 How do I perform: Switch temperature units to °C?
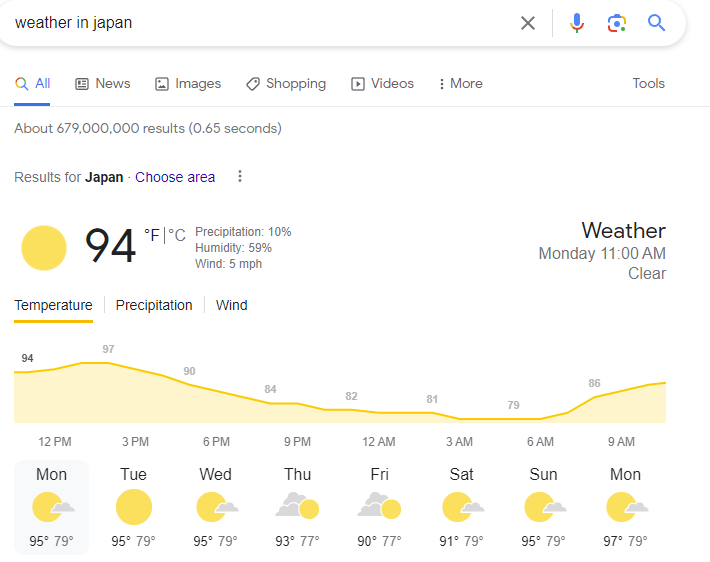tap(177, 235)
